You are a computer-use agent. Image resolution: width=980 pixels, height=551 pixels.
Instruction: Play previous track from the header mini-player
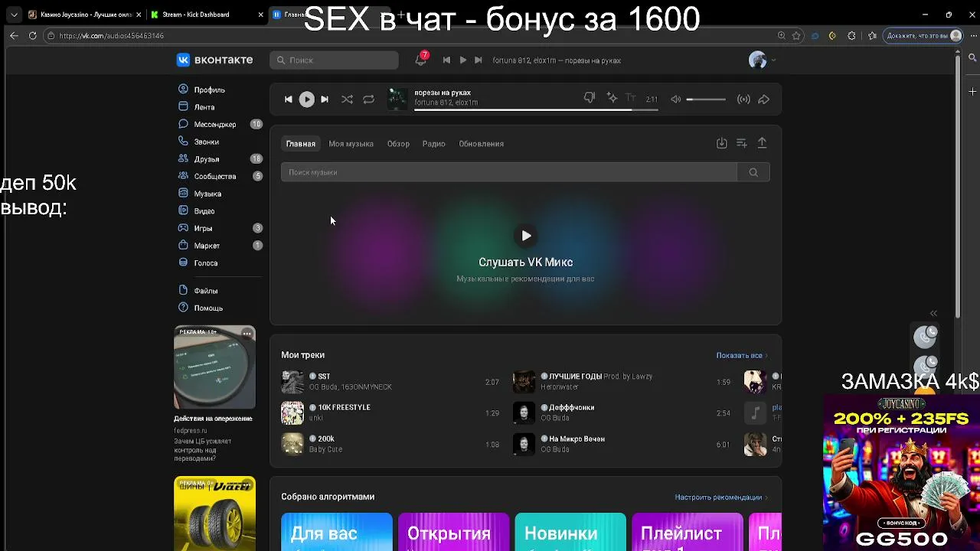pos(446,60)
